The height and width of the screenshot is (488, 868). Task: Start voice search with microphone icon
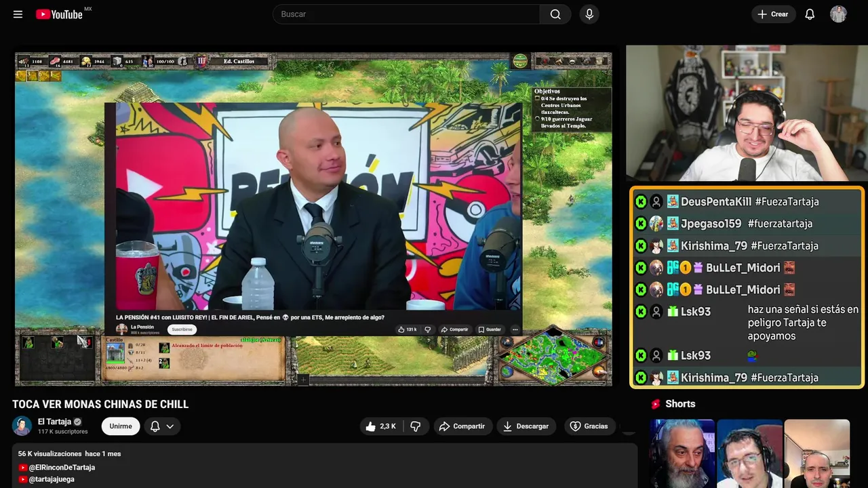(x=589, y=14)
